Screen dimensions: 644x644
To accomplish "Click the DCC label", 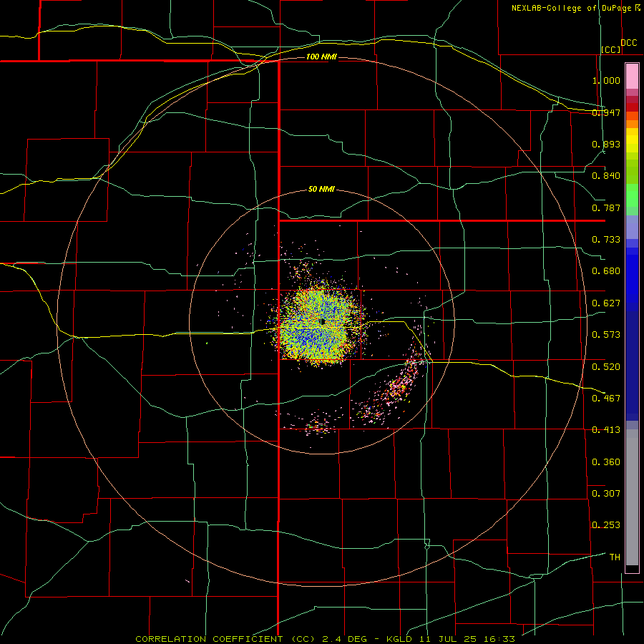I will click(x=628, y=42).
